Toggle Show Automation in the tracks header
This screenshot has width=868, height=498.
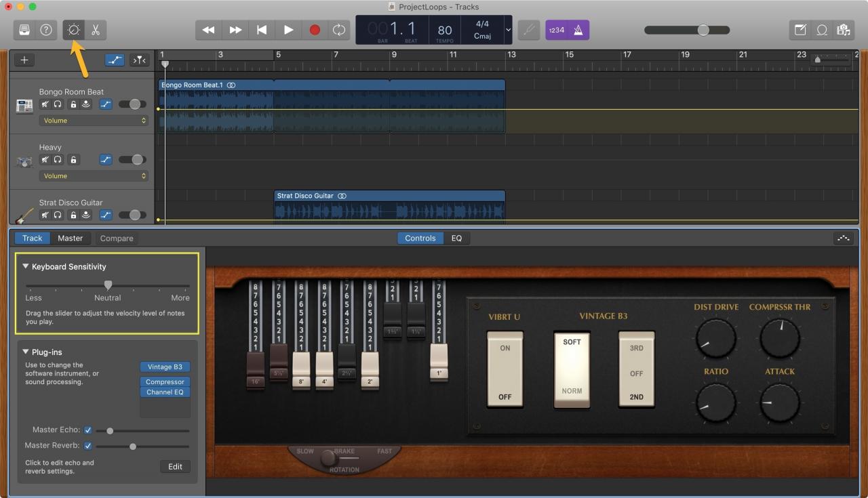[x=115, y=60]
